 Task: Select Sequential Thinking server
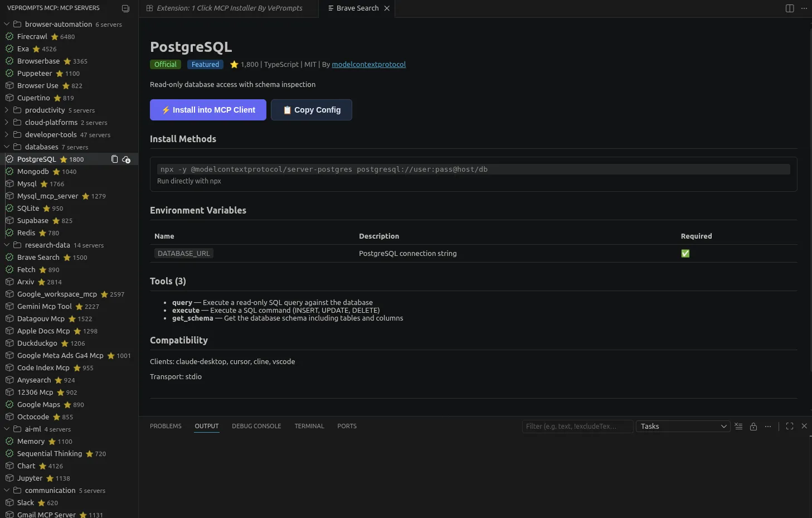[x=69, y=454]
